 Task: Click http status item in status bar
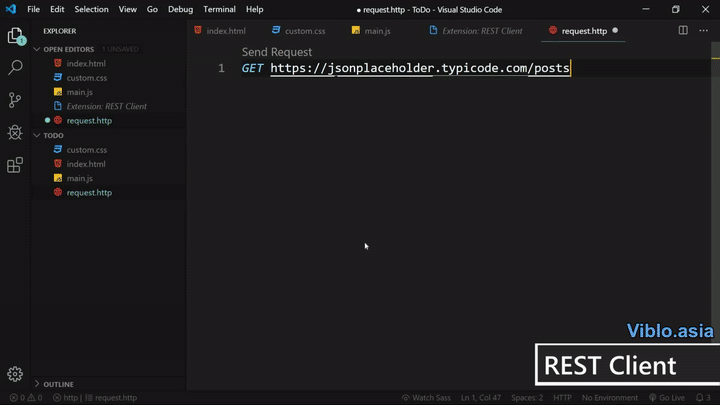65,398
